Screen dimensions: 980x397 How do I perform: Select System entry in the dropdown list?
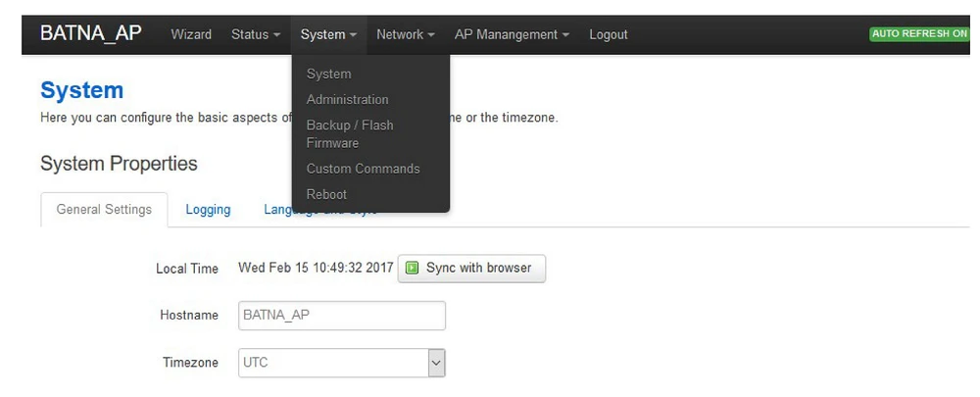point(328,74)
